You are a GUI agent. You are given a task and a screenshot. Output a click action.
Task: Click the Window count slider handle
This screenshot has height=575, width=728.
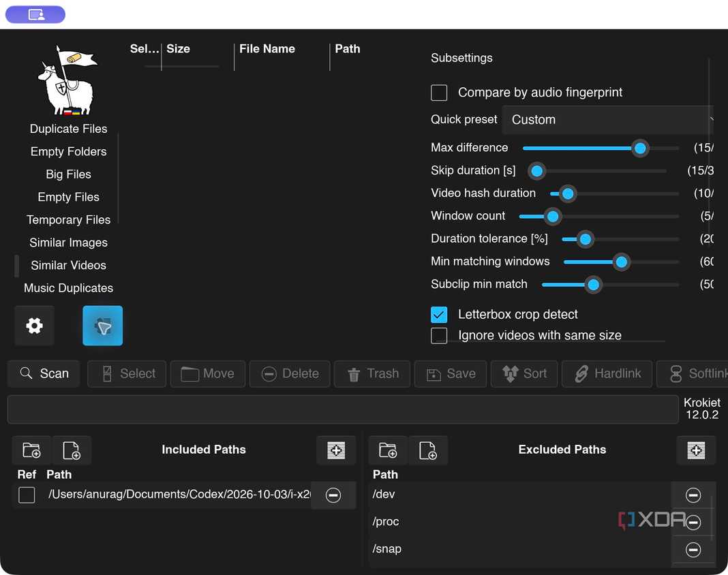tap(553, 216)
